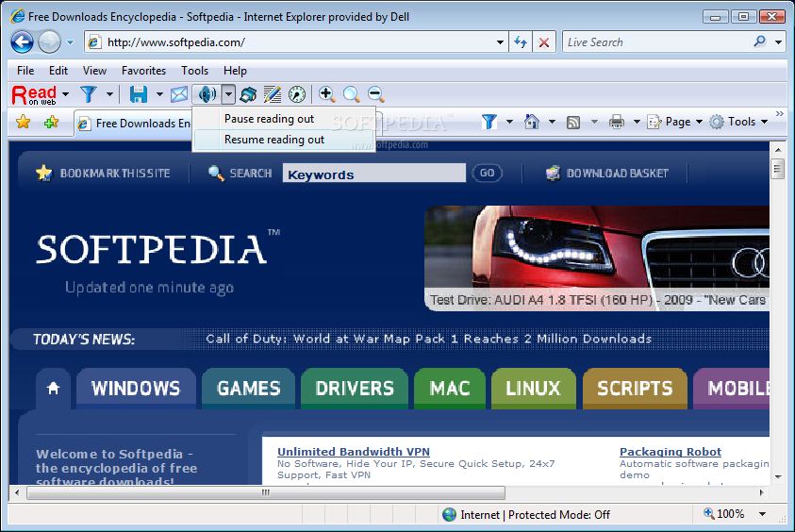Screen dimensions: 795x532
Task: Open the File menu
Action: (25, 71)
